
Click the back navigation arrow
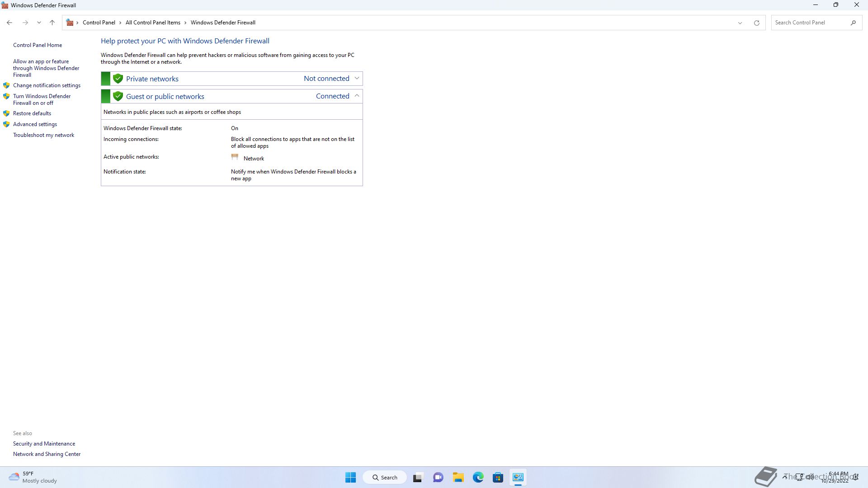click(9, 23)
